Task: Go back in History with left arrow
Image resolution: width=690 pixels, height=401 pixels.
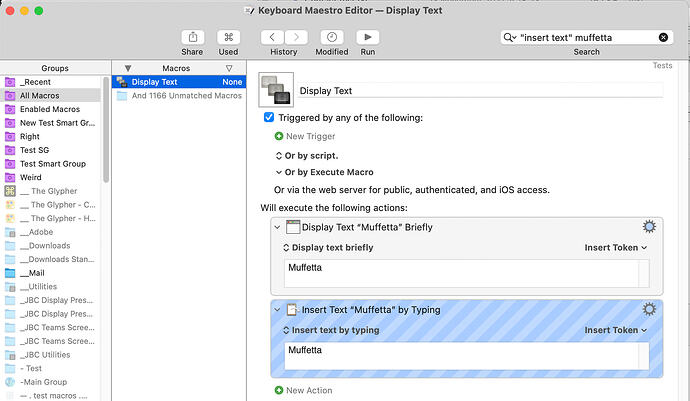Action: (274, 37)
